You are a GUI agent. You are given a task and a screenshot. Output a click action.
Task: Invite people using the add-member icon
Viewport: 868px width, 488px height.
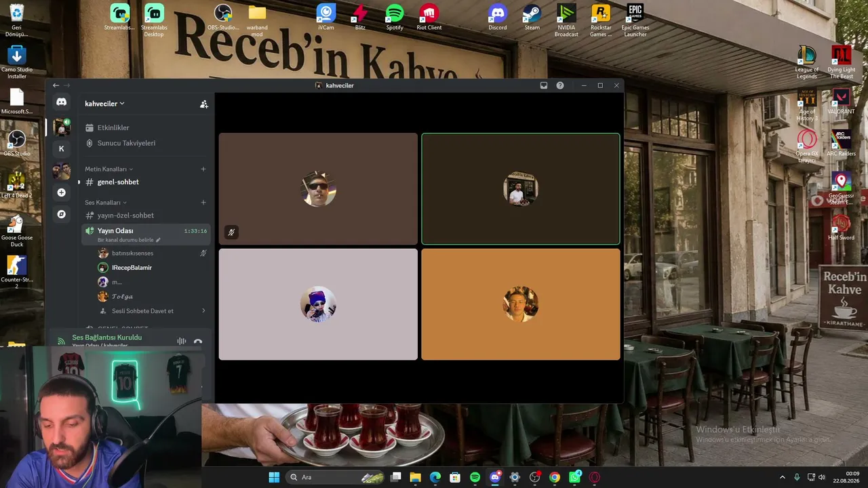203,104
